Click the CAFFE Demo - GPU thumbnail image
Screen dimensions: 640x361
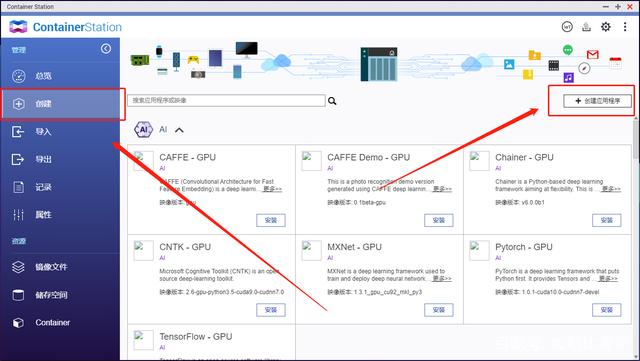pos(311,161)
